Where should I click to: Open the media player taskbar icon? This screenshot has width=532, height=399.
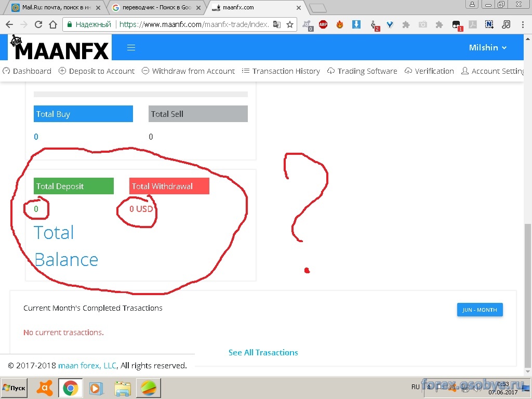[96, 388]
